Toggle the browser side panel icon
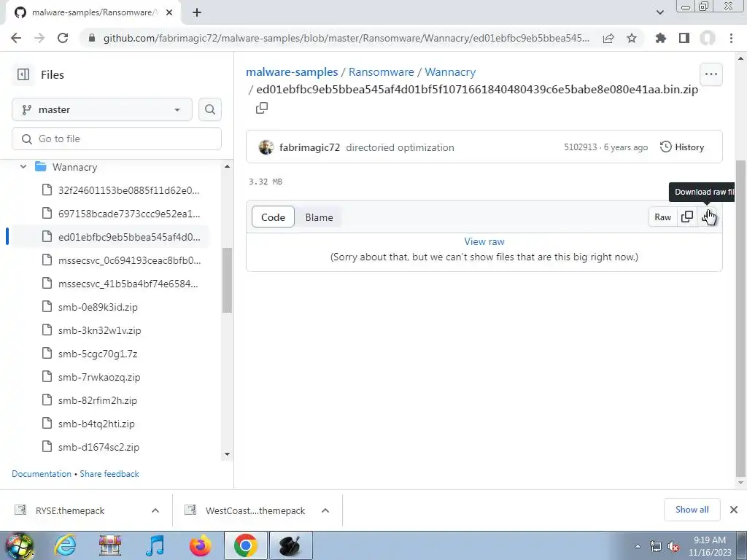Image resolution: width=747 pixels, height=560 pixels. pos(684,38)
